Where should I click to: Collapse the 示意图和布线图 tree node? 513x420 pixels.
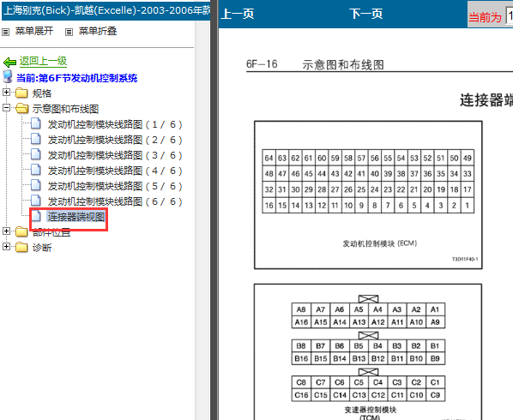6,107
